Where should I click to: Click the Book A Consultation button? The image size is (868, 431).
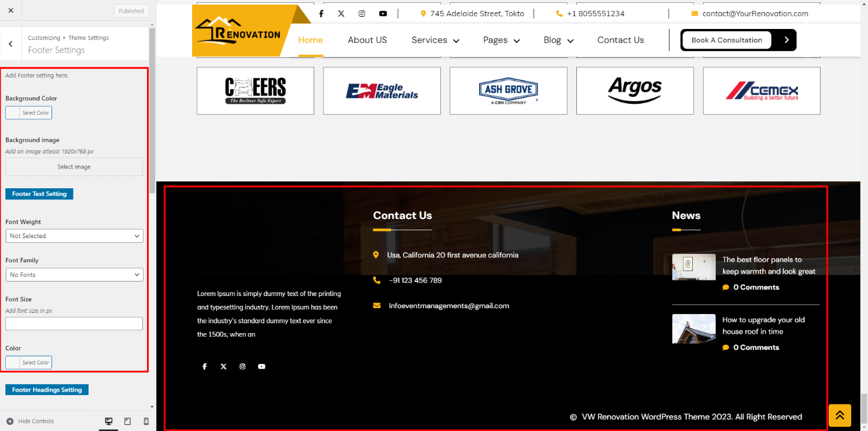click(x=726, y=40)
